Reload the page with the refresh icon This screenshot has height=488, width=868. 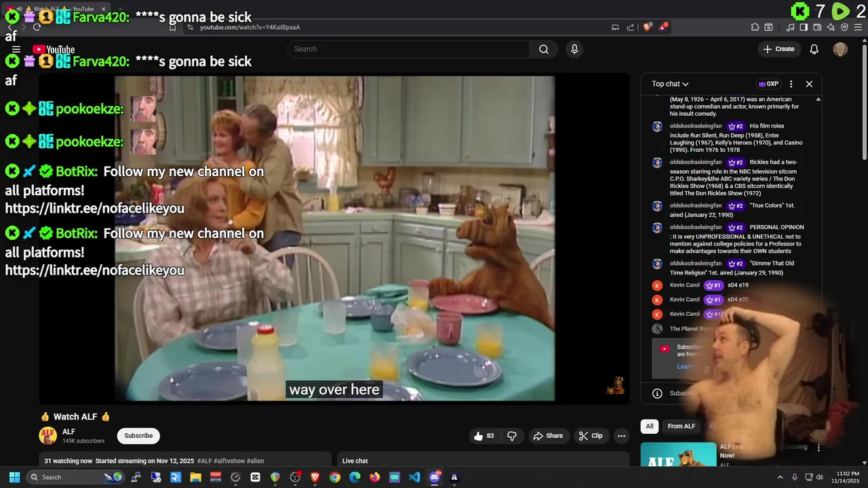click(37, 27)
